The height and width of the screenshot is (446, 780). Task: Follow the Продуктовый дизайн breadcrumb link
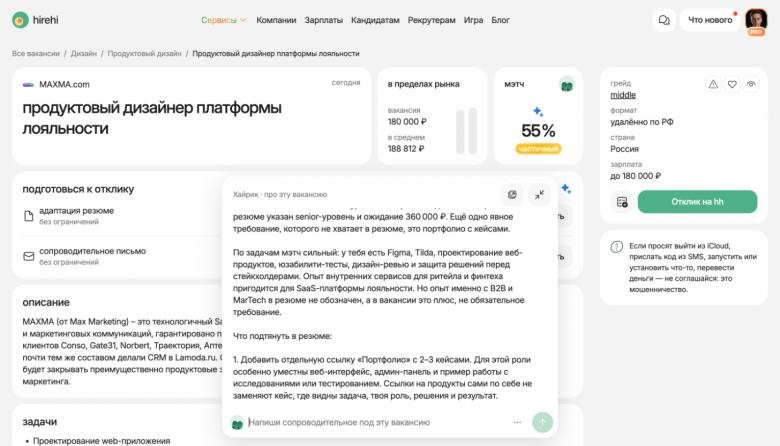144,54
